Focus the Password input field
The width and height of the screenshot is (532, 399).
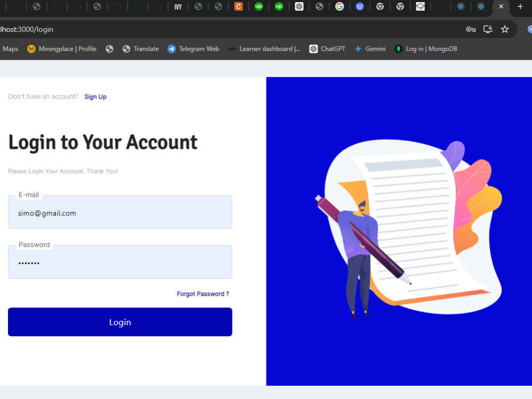[120, 262]
